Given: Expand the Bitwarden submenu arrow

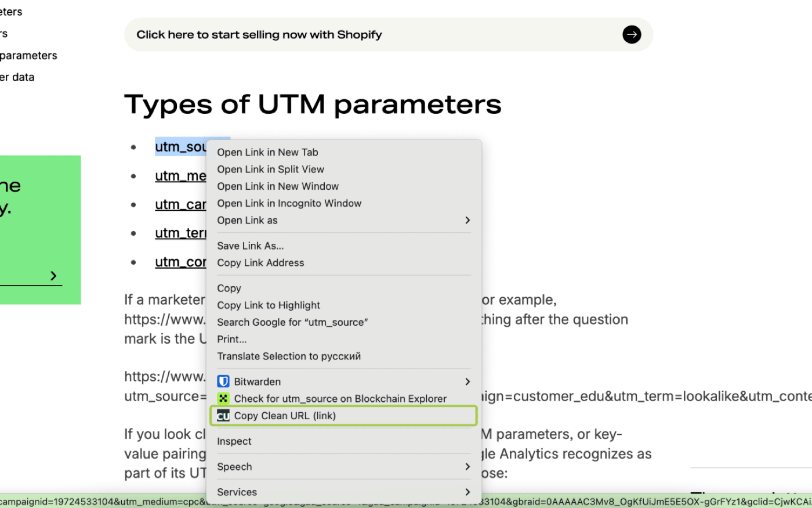Looking at the screenshot, I should pos(467,381).
